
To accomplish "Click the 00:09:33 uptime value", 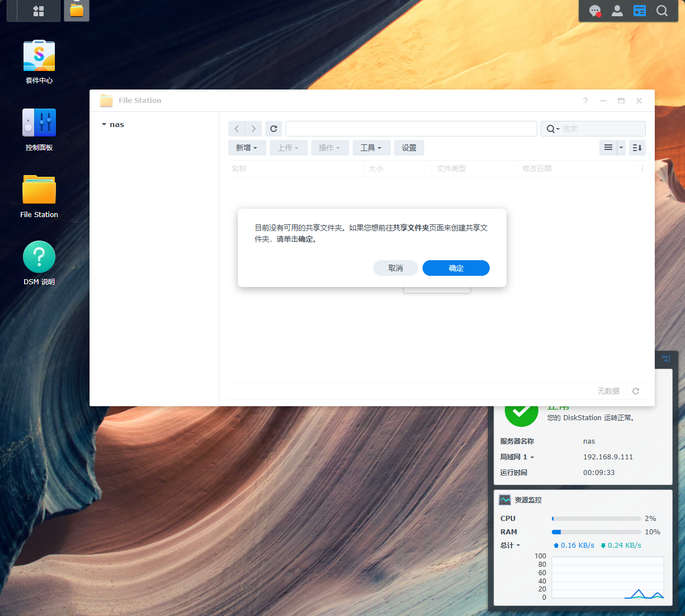I will [x=599, y=473].
